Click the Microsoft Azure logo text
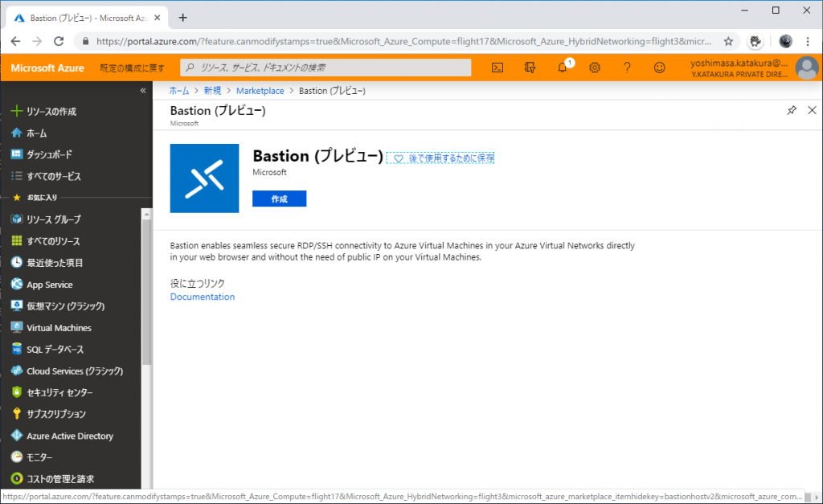The width and height of the screenshot is (823, 504). [47, 68]
